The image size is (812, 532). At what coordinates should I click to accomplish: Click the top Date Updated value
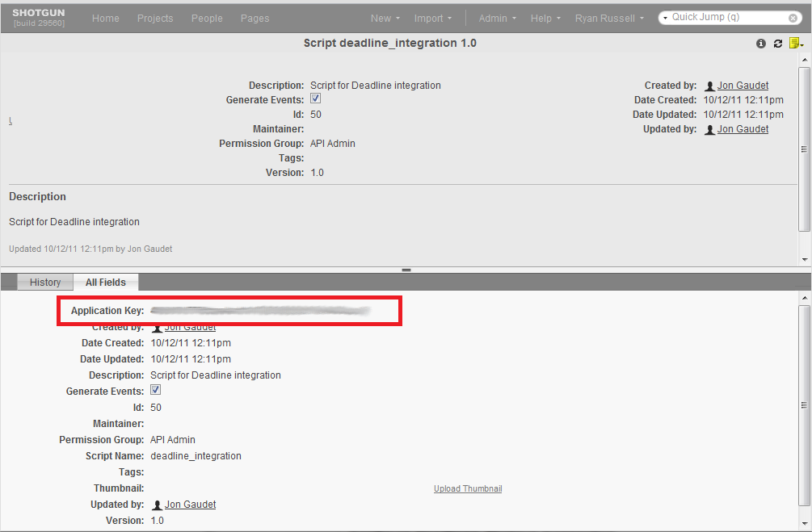743,115
